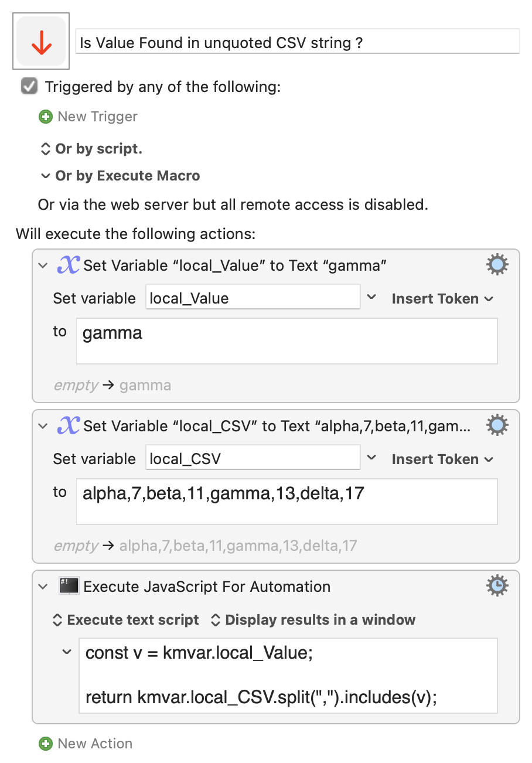Open gear menu for Execute JavaScript action
The height and width of the screenshot is (763, 532).
coord(497,586)
